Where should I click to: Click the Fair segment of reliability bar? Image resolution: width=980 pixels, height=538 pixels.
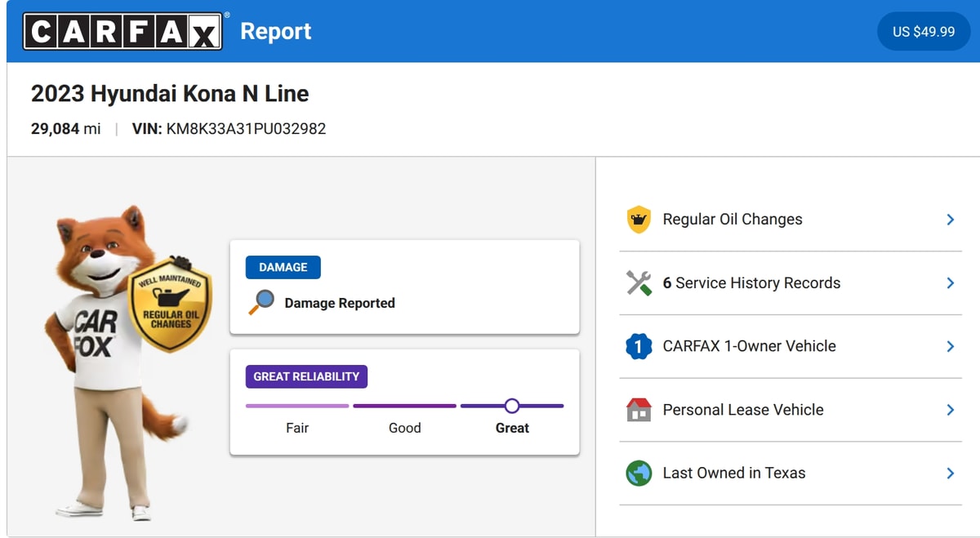[297, 406]
